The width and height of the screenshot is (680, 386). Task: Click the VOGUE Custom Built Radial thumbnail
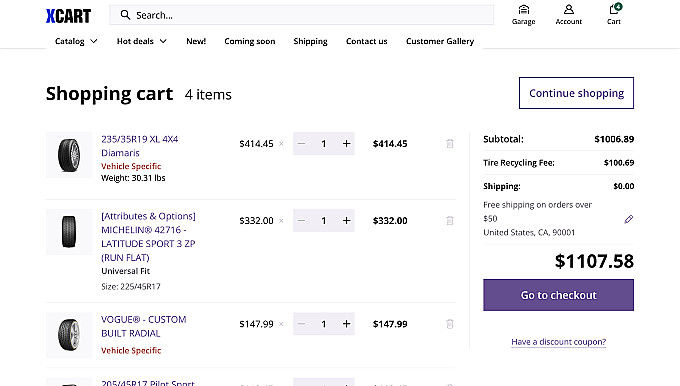(x=69, y=335)
